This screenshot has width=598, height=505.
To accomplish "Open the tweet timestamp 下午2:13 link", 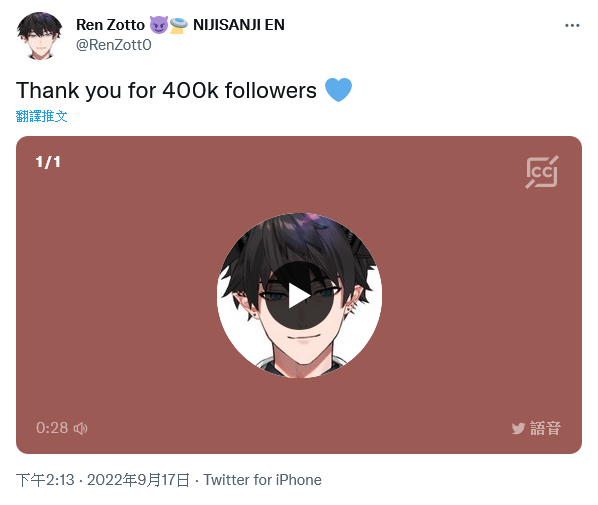I will [x=45, y=480].
